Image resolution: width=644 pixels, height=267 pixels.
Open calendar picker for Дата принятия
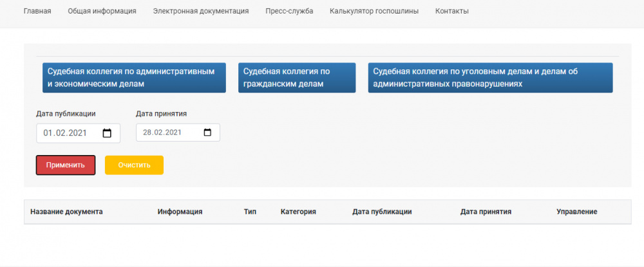[207, 133]
